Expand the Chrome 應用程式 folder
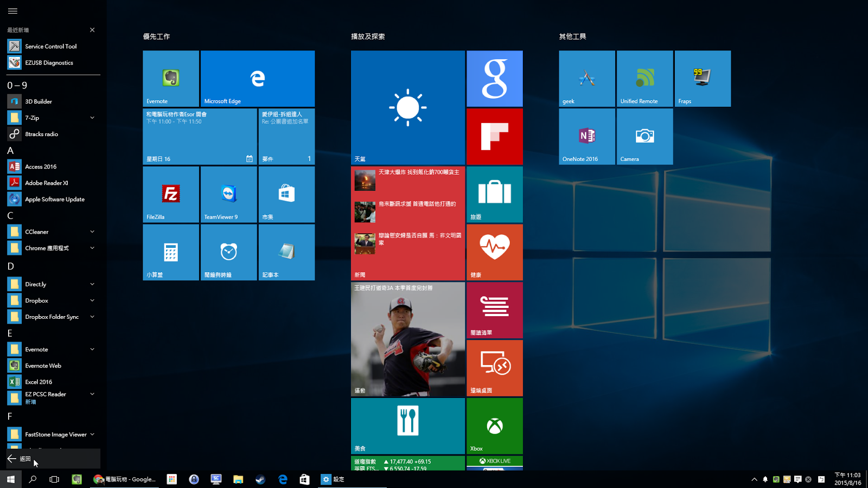 (x=92, y=248)
